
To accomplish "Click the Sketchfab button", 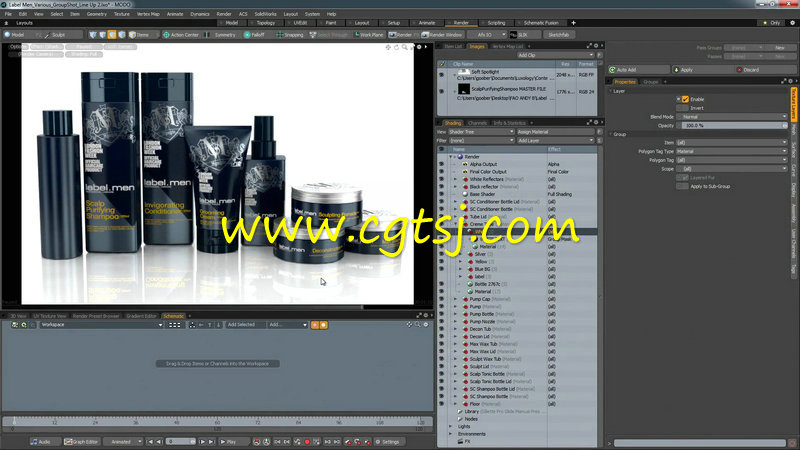I will point(559,35).
